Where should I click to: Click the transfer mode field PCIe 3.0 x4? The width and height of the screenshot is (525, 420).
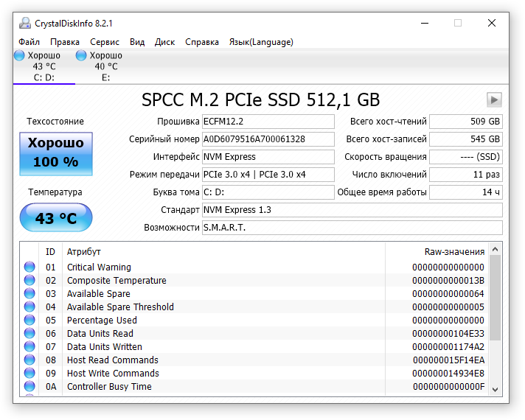(268, 175)
